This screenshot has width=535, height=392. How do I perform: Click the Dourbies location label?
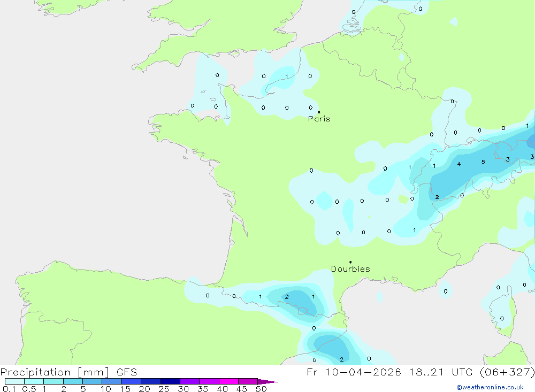point(350,269)
